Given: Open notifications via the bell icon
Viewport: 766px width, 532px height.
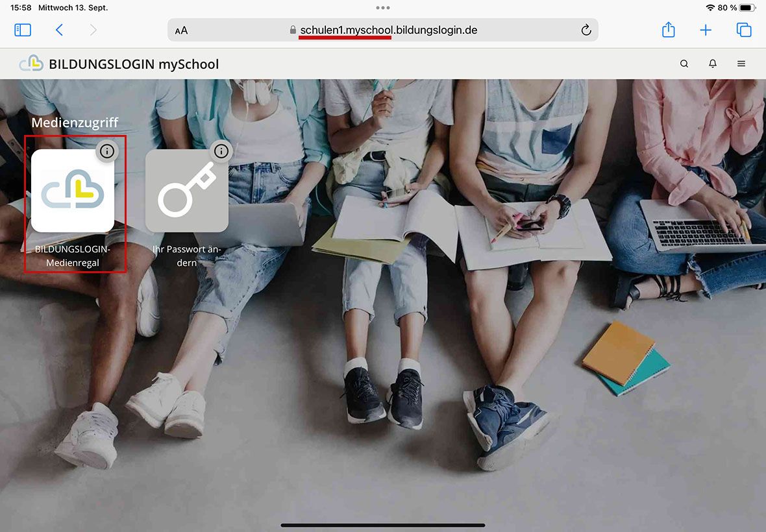Looking at the screenshot, I should click(x=713, y=64).
